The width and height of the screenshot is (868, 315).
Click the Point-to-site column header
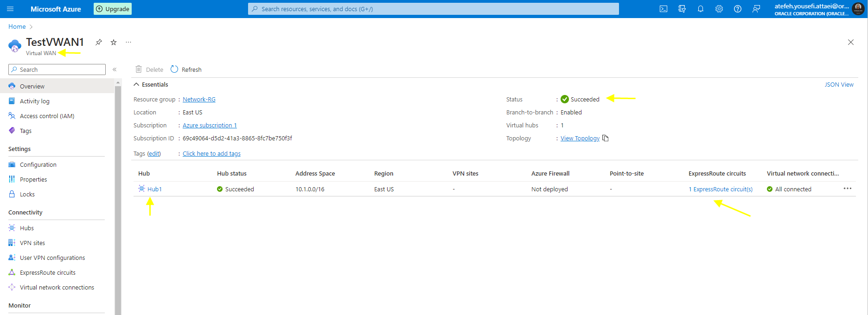click(x=626, y=173)
